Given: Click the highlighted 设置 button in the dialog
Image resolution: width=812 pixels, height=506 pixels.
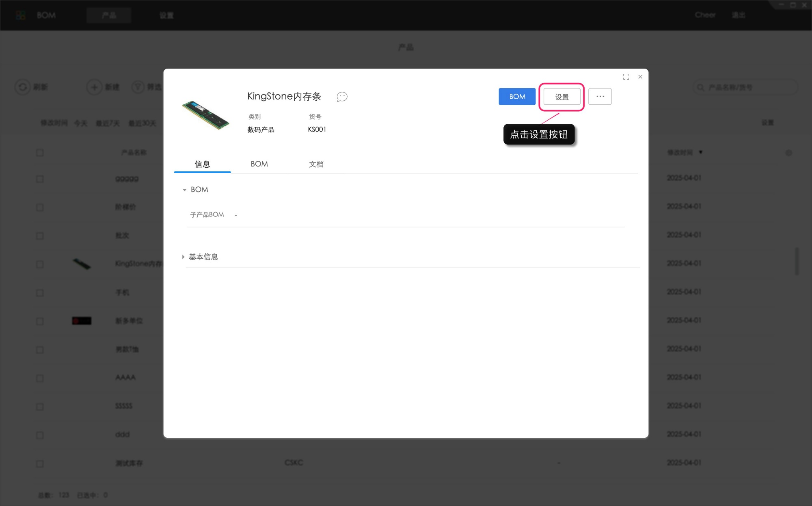Looking at the screenshot, I should pos(561,96).
